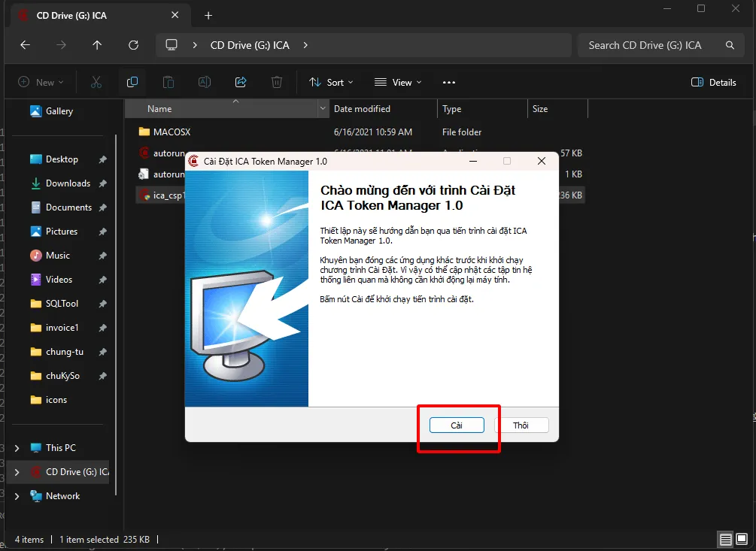Open the New dropdown in Explorer toolbar
Viewport: 756px width, 551px height.
pos(41,83)
